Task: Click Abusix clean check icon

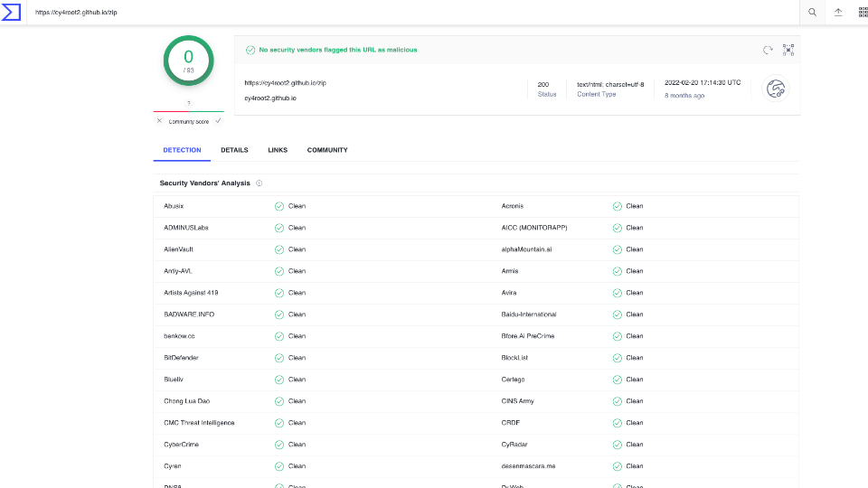Action: pos(279,206)
